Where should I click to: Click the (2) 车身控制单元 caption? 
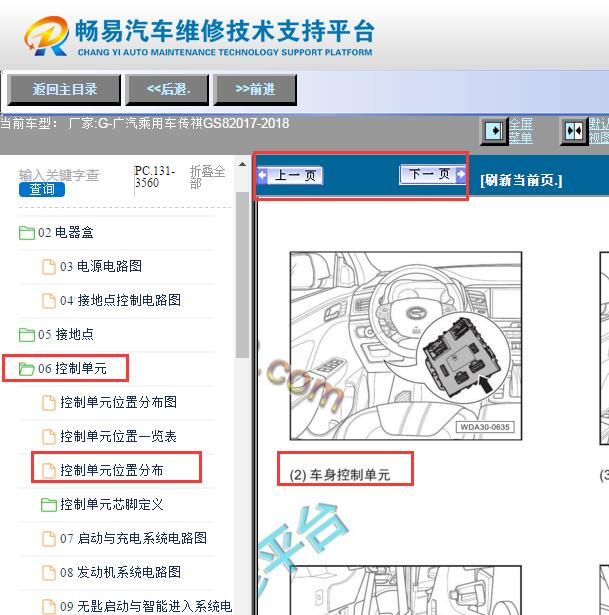pos(340,475)
